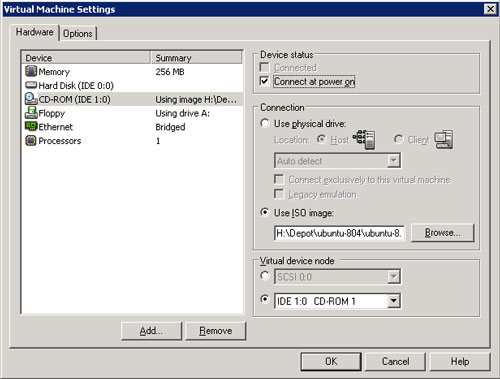The width and height of the screenshot is (500, 379).
Task: Select Use ISO image option
Action: (x=265, y=212)
